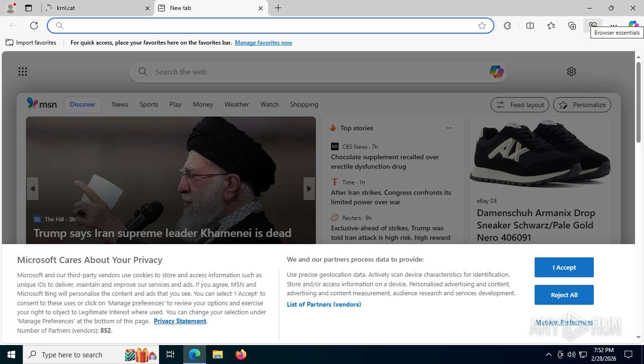This screenshot has width=644, height=364.
Task: Open the News tab
Action: coord(120,104)
